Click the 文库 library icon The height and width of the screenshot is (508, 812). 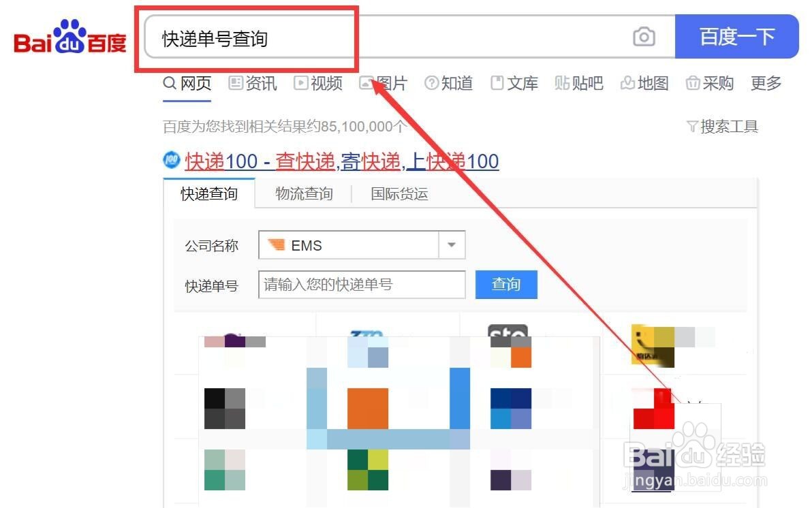pyautogui.click(x=514, y=83)
